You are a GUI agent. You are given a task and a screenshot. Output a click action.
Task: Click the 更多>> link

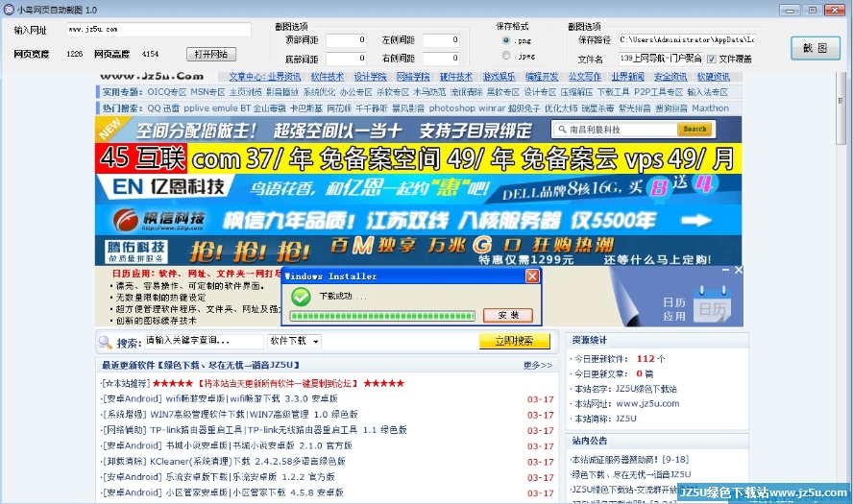[538, 365]
